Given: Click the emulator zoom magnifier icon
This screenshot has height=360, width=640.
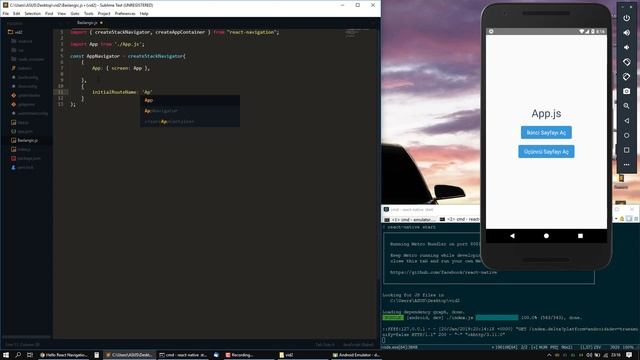Looking at the screenshot, I should (626, 106).
